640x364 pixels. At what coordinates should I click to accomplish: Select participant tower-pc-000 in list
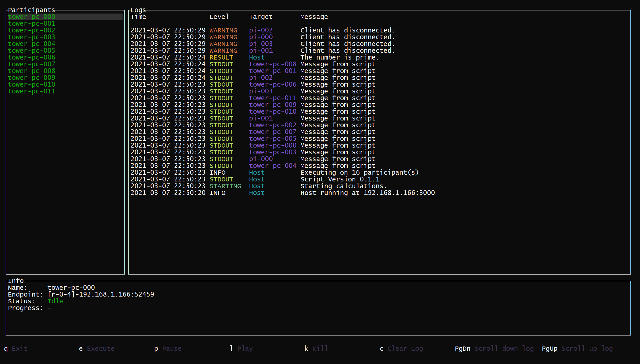click(x=32, y=17)
